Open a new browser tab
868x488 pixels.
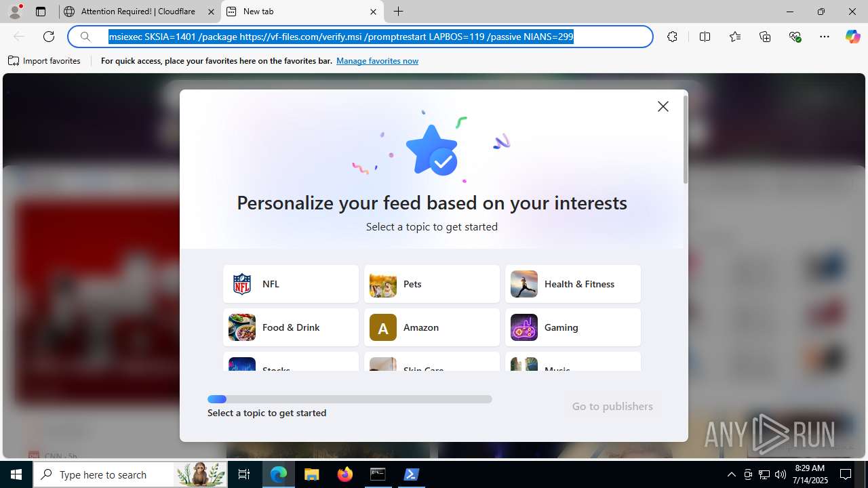(x=399, y=12)
